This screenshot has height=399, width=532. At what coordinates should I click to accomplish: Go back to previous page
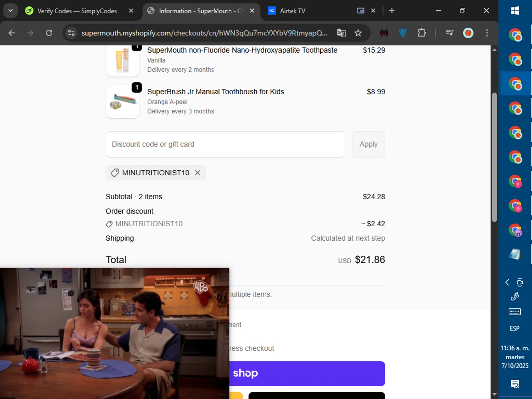click(x=12, y=33)
